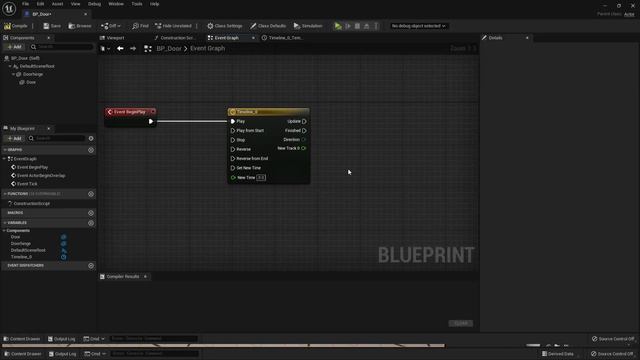
Task: Click the Reverse input pin on Timeline
Action: (x=233, y=149)
